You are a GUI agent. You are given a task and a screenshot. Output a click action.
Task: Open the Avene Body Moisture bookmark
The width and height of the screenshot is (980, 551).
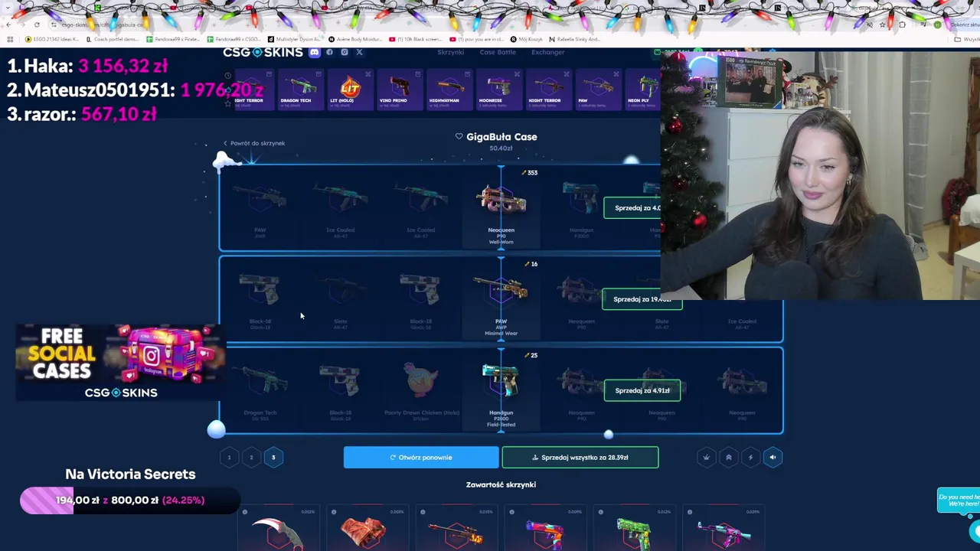click(x=354, y=39)
